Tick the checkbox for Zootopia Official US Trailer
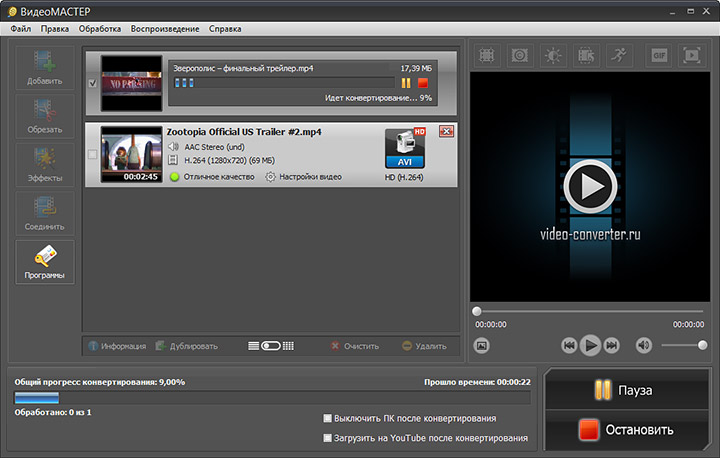The image size is (720, 458). coord(93,154)
